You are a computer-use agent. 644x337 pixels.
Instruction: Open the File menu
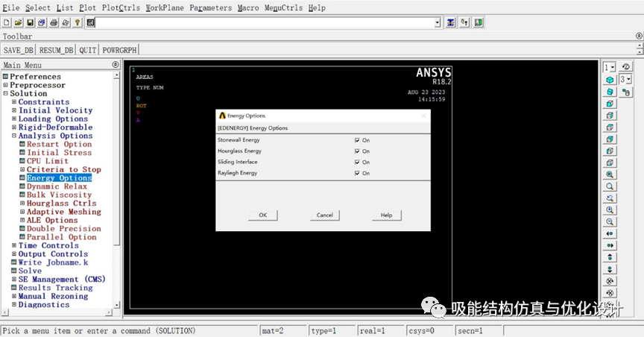(11, 7)
